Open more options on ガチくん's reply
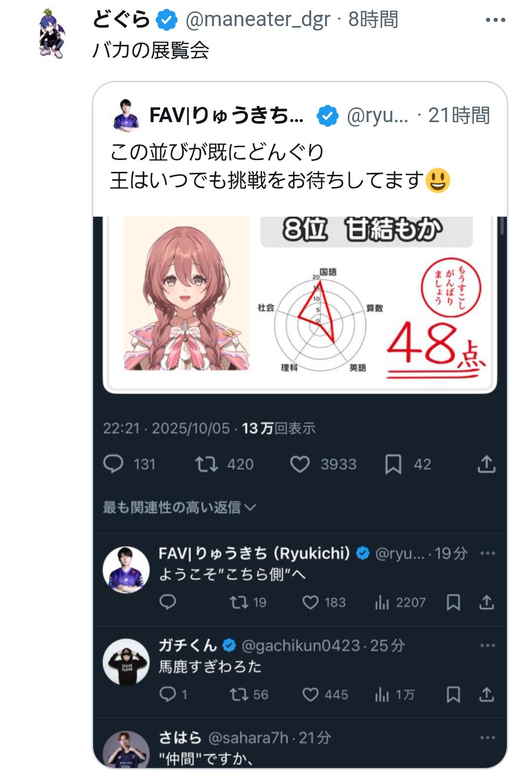Viewport: 532px width, 782px height. click(x=487, y=645)
